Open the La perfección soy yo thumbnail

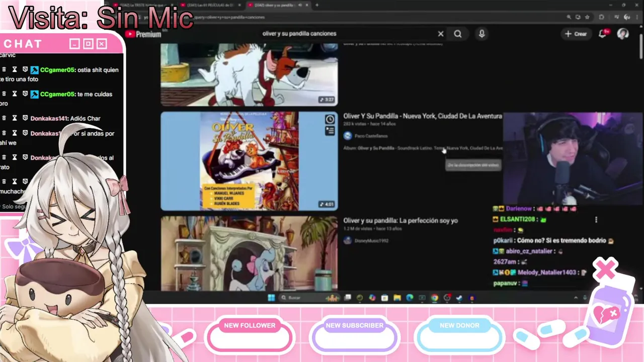249,253
